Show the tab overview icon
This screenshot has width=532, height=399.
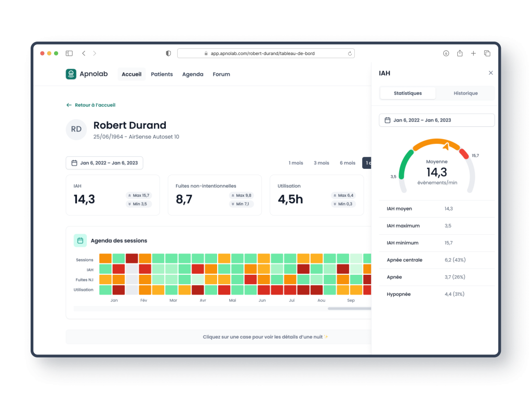(x=487, y=54)
